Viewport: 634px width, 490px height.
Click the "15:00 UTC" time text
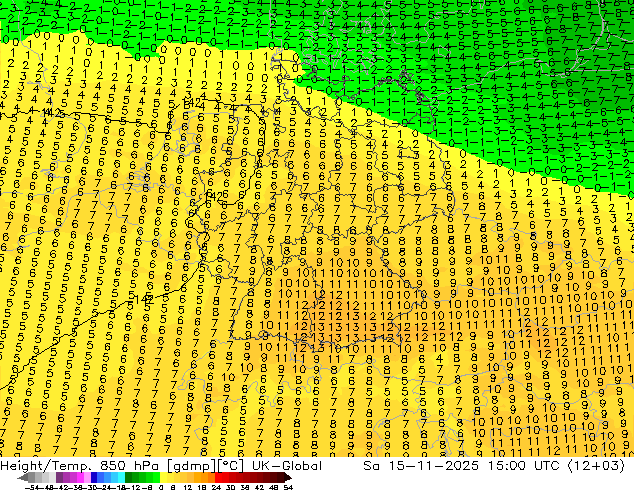[x=523, y=466]
